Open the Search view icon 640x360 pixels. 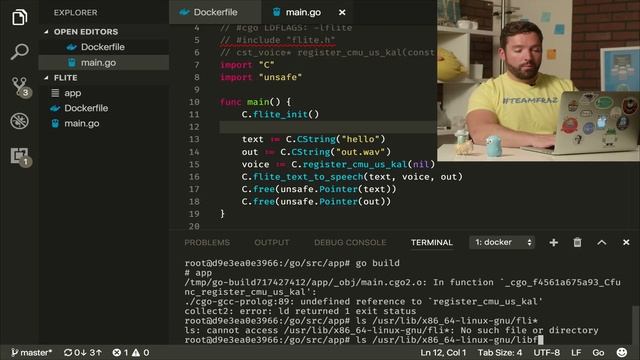coord(19,52)
